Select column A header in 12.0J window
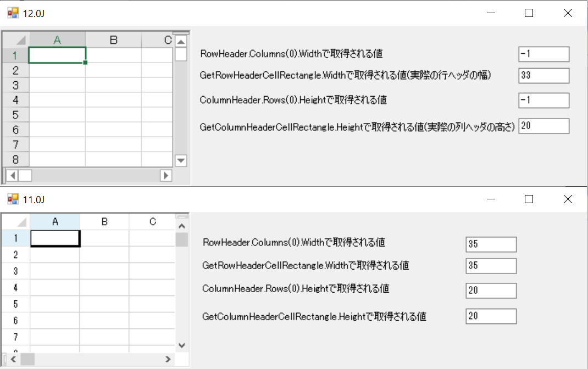Image resolution: width=588 pixels, height=369 pixels. 57,40
